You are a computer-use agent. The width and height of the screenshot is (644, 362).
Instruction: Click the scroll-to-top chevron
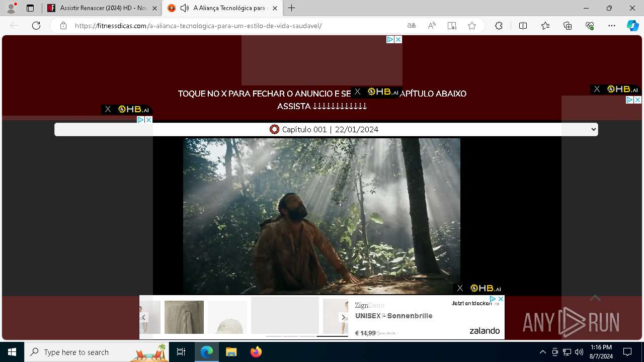click(595, 298)
